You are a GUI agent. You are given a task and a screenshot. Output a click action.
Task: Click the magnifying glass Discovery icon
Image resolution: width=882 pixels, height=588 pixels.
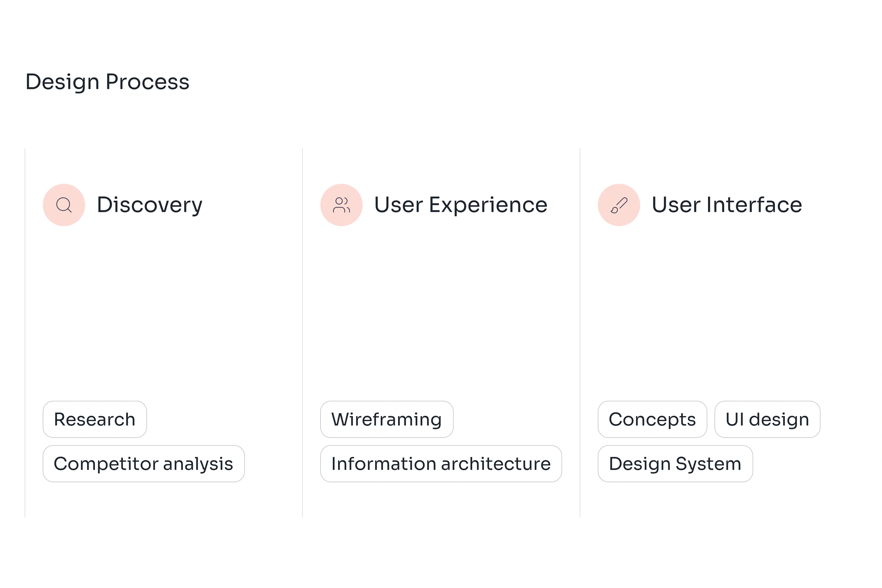[64, 205]
